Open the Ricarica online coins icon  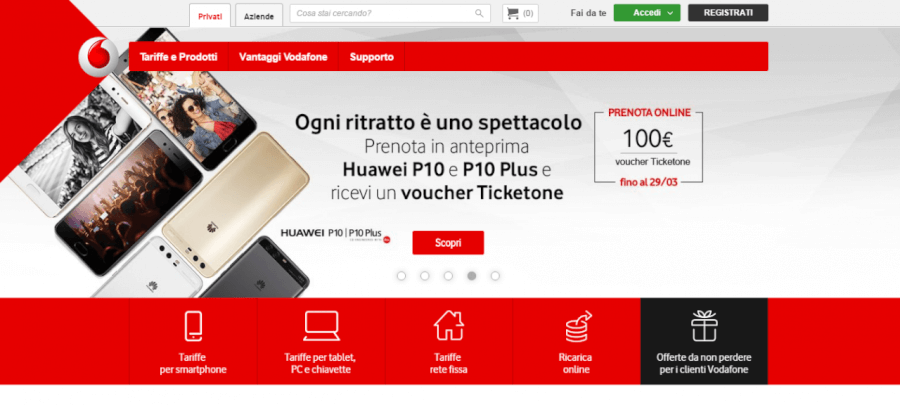click(577, 326)
